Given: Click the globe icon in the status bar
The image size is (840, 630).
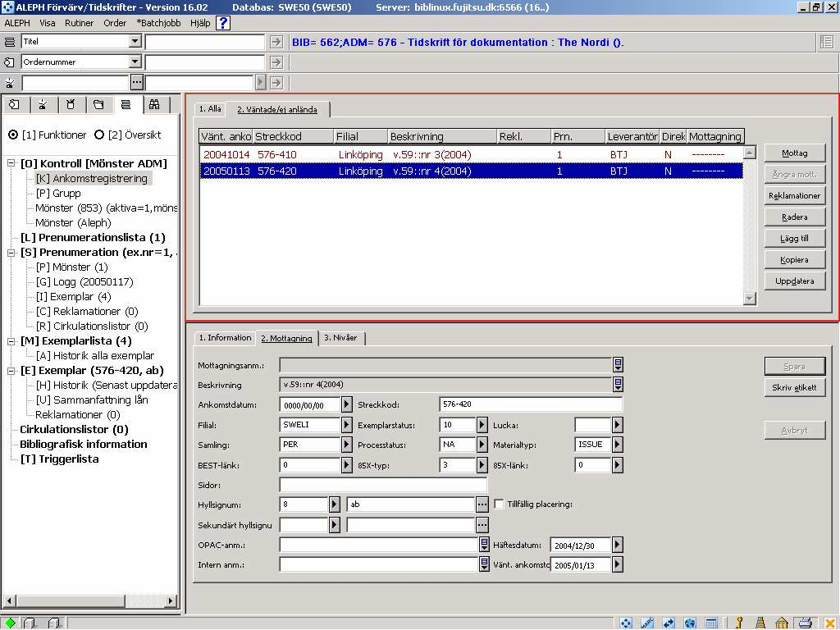Looking at the screenshot, I should pyautogui.click(x=690, y=623).
